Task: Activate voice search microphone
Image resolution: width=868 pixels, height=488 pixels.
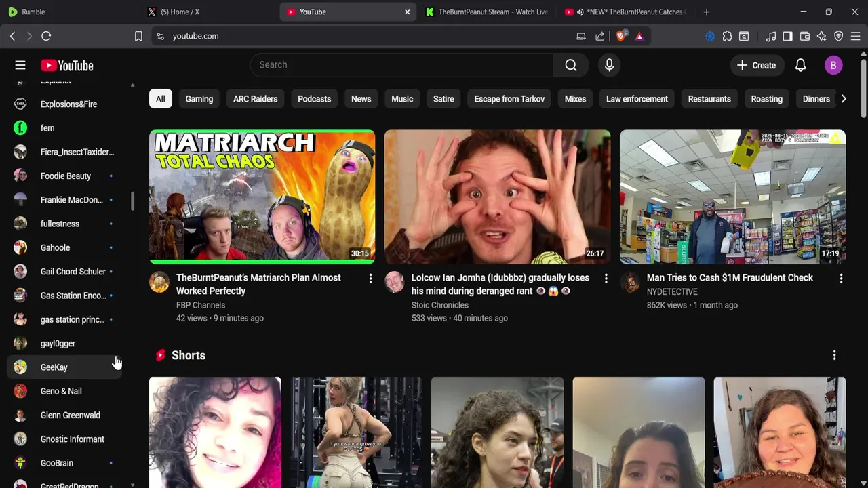Action: (609, 65)
